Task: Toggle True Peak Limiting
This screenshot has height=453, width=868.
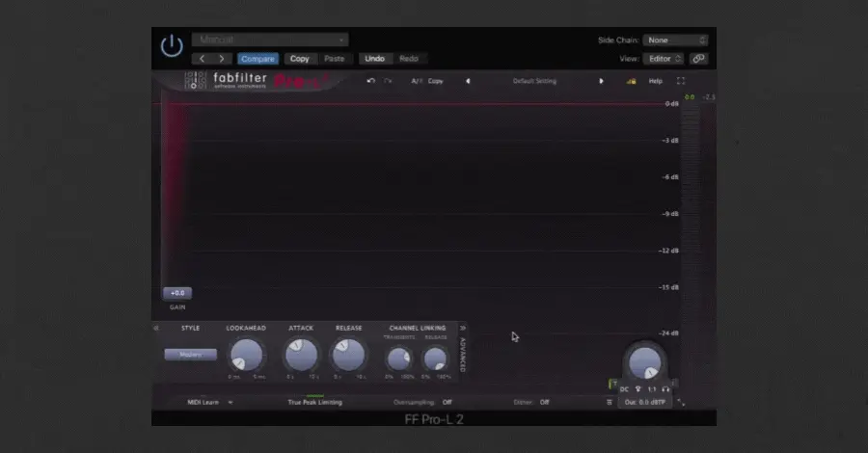Action: coord(315,402)
